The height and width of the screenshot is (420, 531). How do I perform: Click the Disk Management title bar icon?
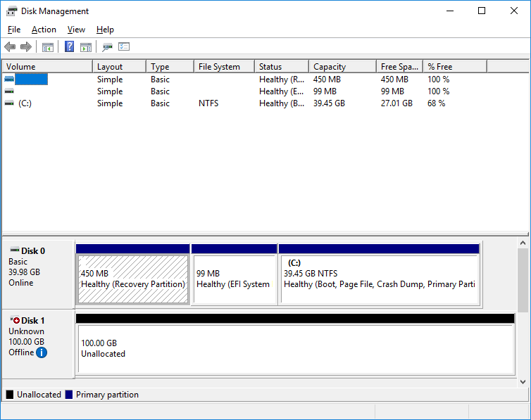click(11, 11)
